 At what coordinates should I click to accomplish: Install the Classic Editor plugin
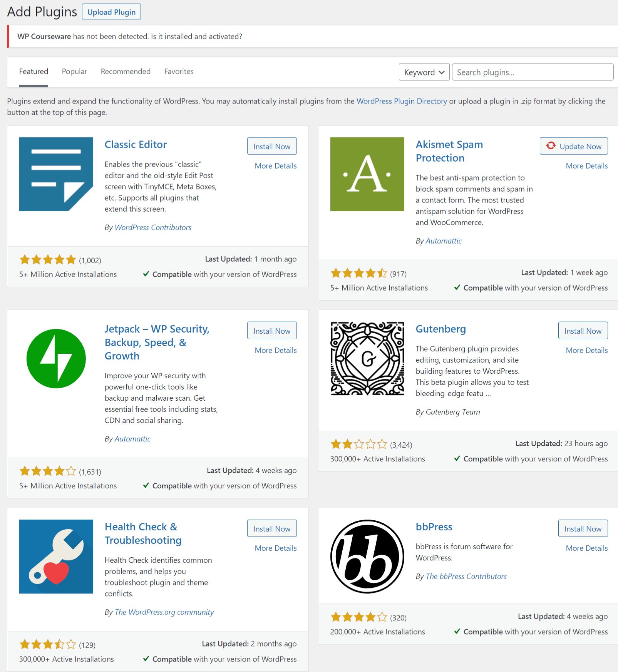(x=271, y=146)
